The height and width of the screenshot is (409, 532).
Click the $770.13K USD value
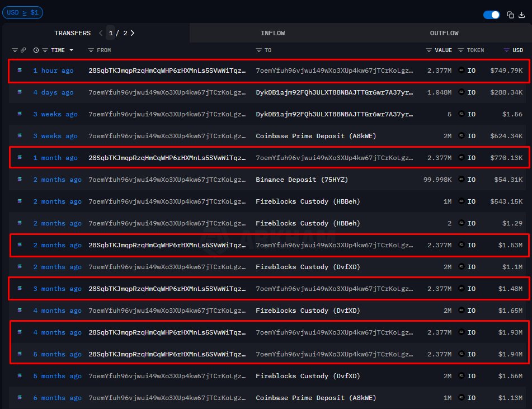point(506,158)
